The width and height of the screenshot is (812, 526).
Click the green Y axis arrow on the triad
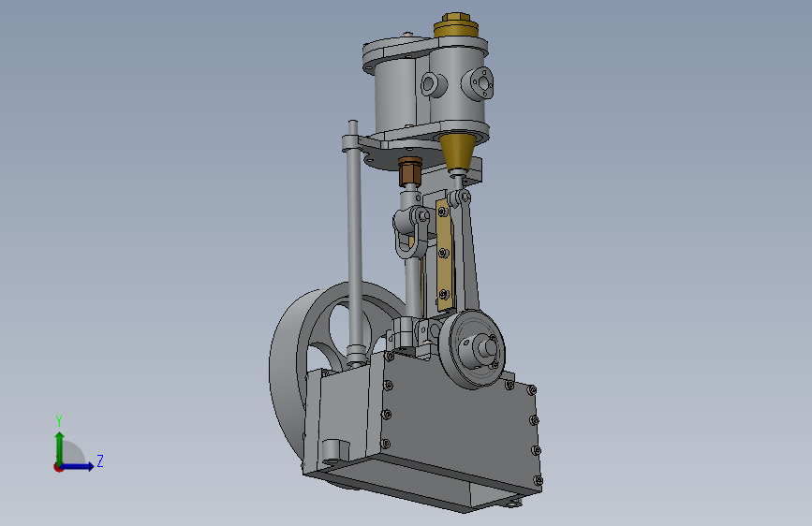tap(60, 448)
